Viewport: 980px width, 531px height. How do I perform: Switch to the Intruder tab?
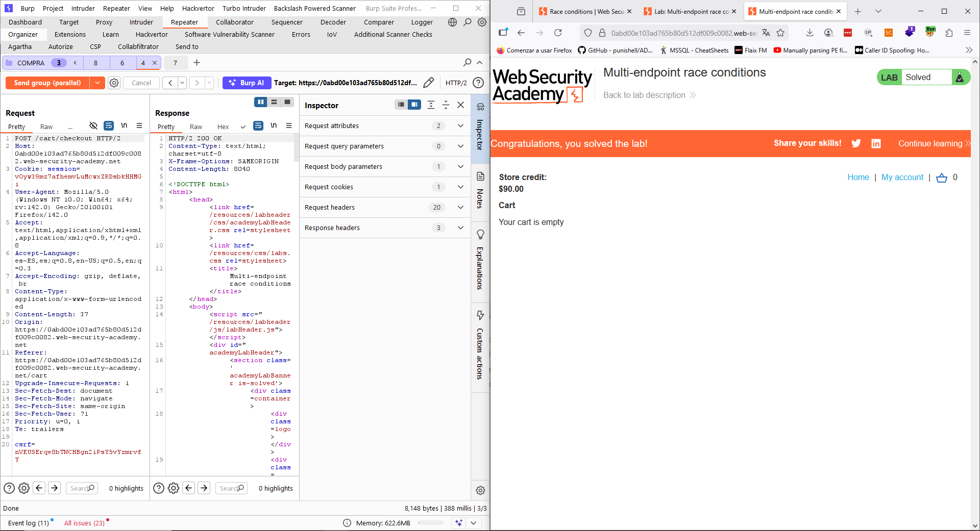pyautogui.click(x=141, y=22)
